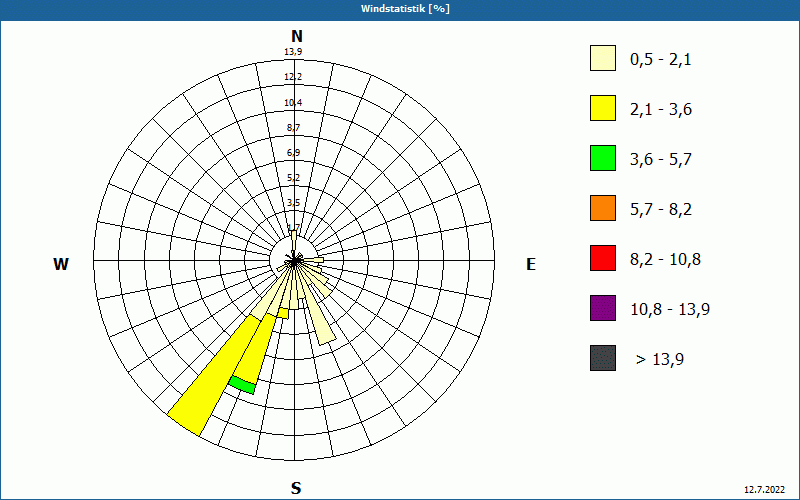Click the 5,2 radial axis value
The image size is (800, 500).
[x=293, y=178]
